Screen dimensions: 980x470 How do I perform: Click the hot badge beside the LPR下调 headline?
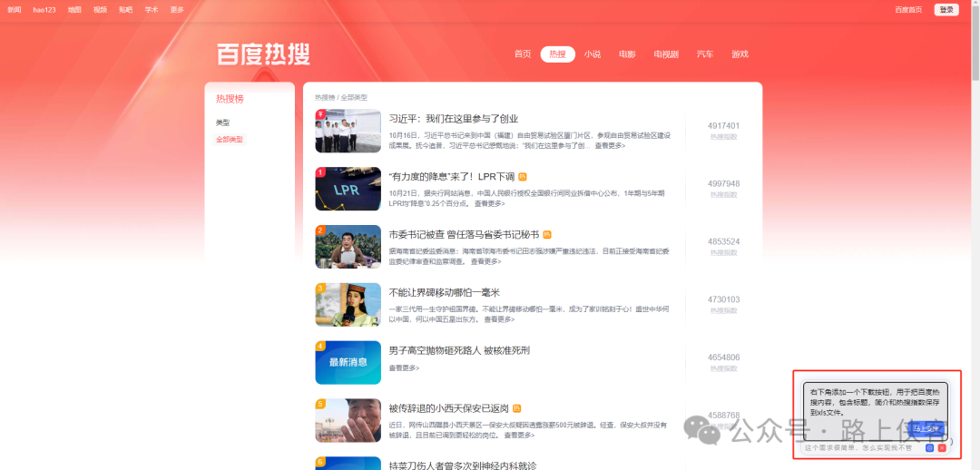coord(523,177)
